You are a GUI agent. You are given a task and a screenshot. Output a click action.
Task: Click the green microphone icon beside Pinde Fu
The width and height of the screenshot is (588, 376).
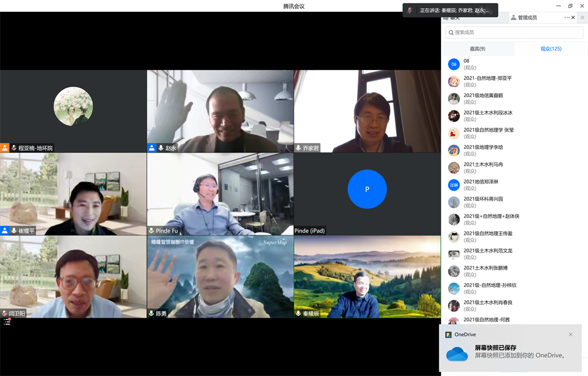click(151, 231)
